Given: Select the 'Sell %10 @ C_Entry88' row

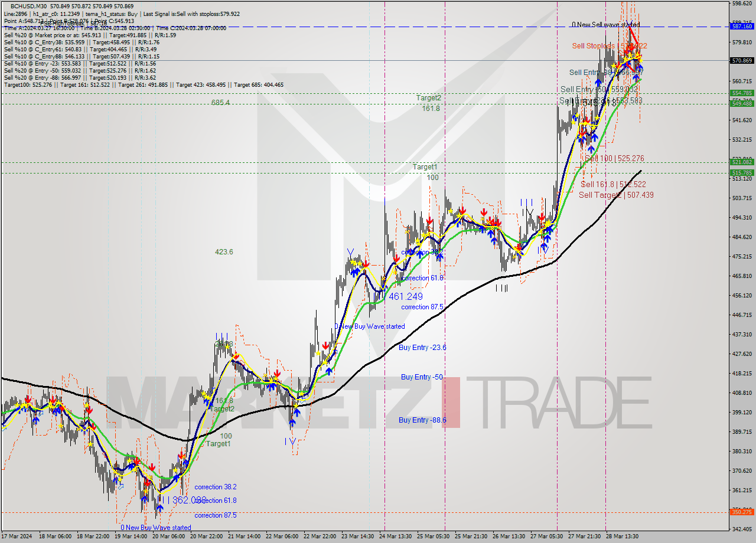Looking at the screenshot, I should (x=82, y=57).
